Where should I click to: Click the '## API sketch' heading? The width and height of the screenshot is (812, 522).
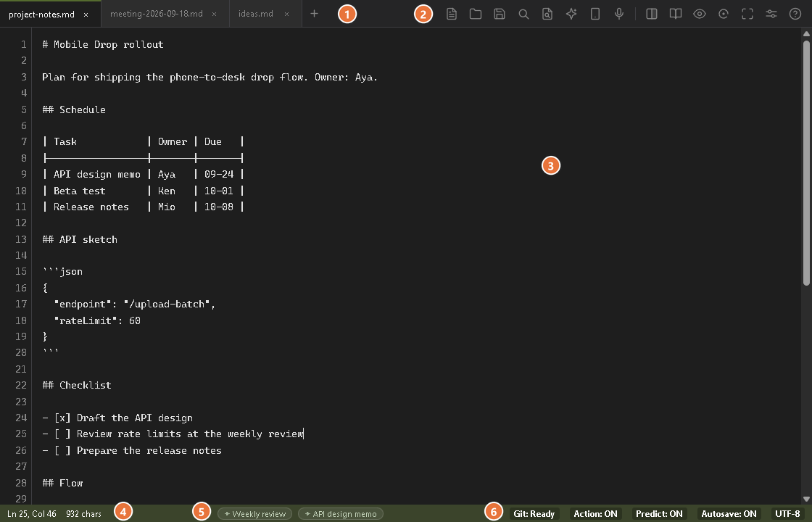tap(80, 239)
